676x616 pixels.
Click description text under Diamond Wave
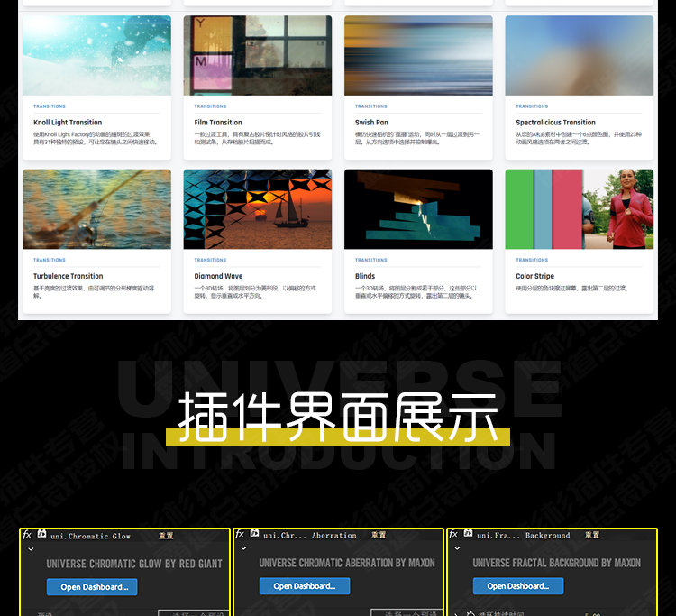(x=255, y=292)
